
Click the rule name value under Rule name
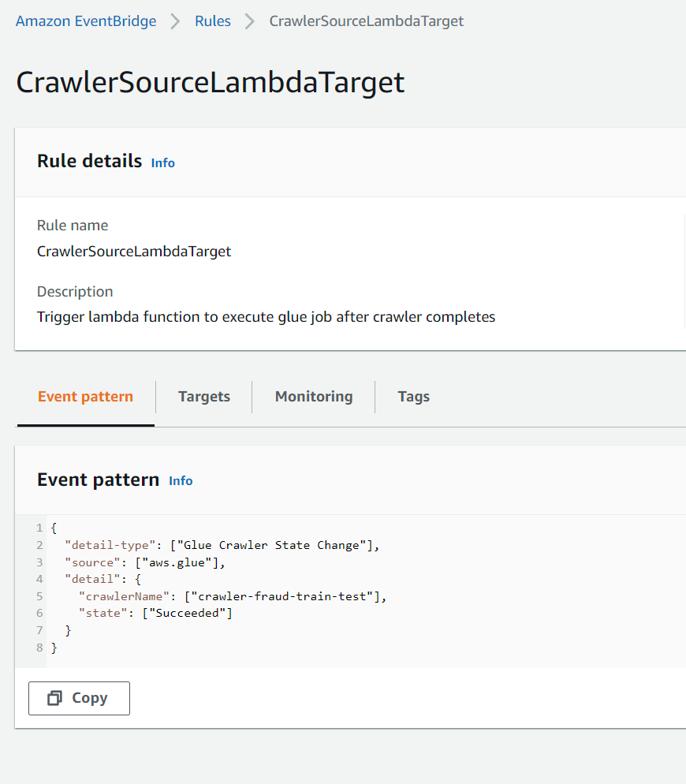pyautogui.click(x=134, y=252)
